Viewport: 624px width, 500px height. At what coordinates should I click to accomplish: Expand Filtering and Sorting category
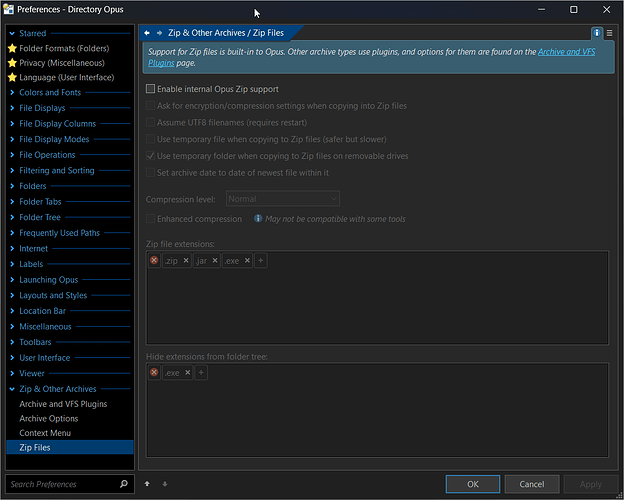[12, 170]
